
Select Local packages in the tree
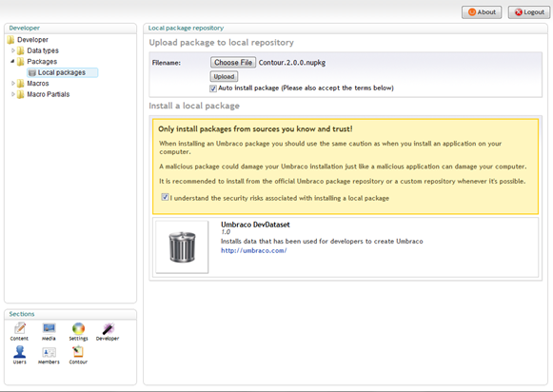coord(62,72)
